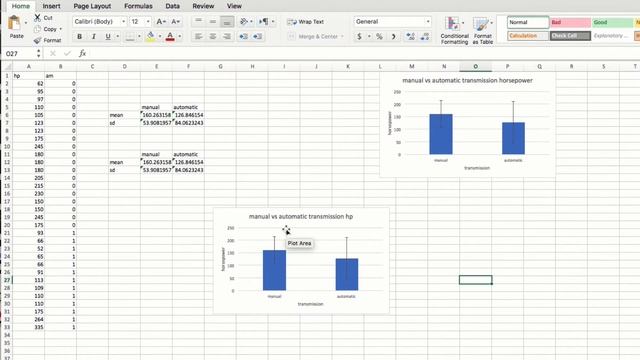This screenshot has height=360, width=640.
Task: Click the Cut scissors icon
Action: (x=38, y=18)
